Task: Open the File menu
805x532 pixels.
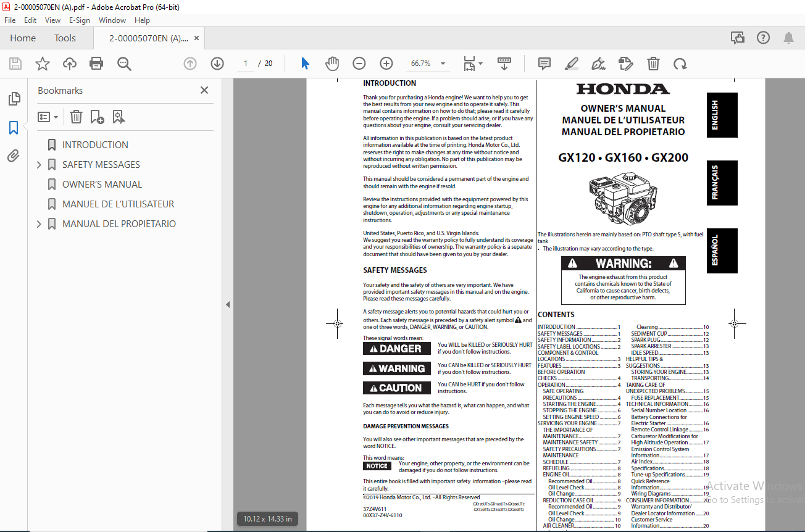Action: (x=10, y=20)
